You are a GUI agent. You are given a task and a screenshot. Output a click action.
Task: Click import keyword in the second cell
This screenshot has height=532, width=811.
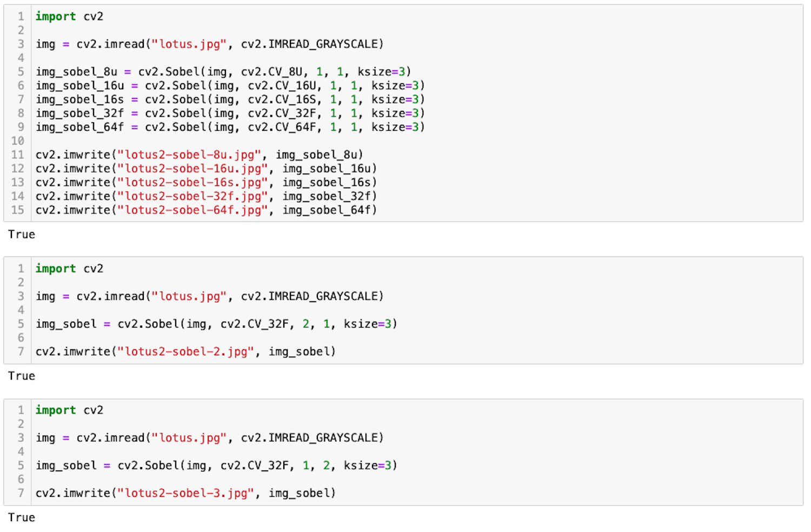[56, 269]
